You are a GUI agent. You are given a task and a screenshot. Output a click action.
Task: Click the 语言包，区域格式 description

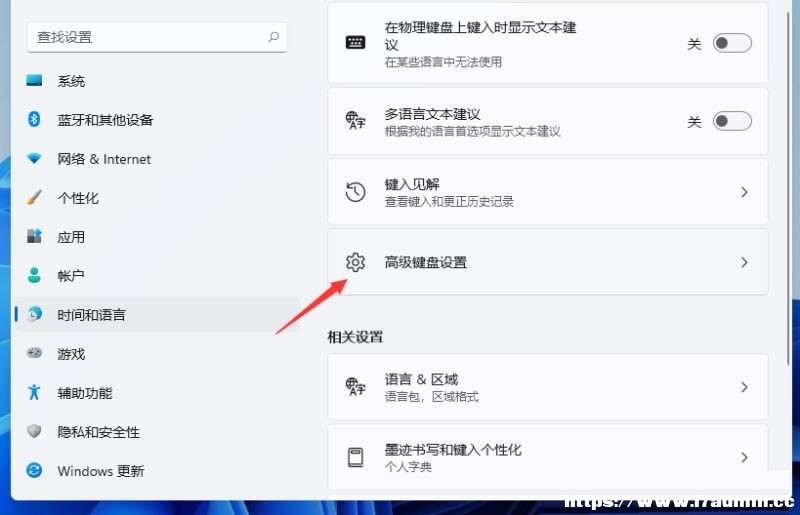click(432, 397)
